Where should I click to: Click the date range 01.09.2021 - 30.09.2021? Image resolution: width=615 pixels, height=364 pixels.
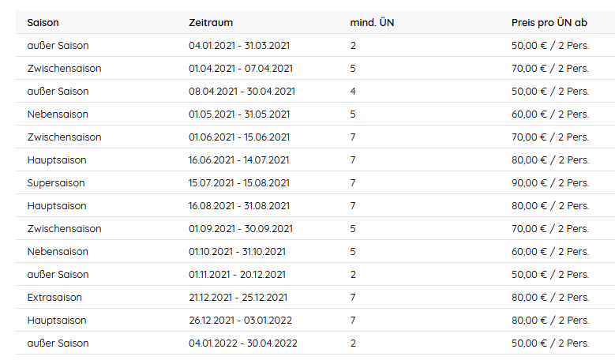241,229
